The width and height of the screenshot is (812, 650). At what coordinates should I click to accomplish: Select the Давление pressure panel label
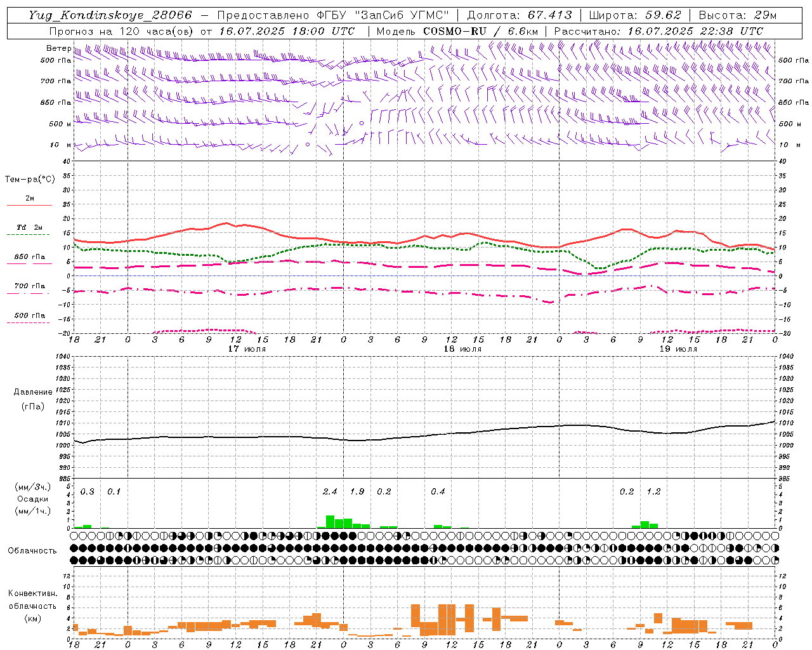click(x=33, y=392)
